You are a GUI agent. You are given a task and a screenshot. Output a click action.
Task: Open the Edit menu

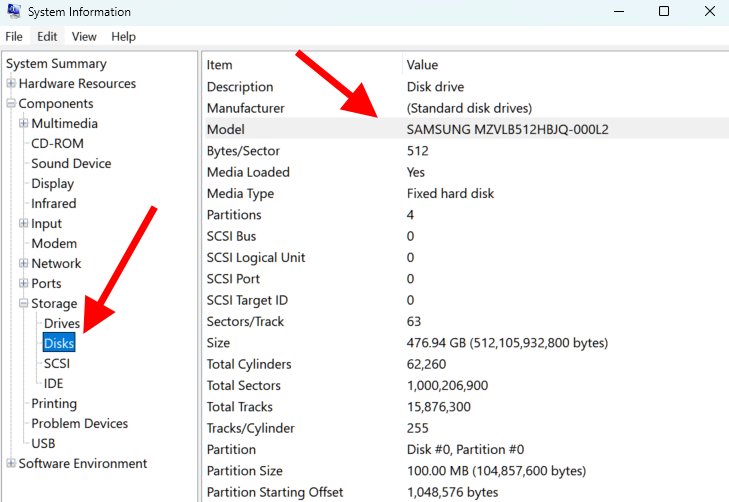[47, 36]
